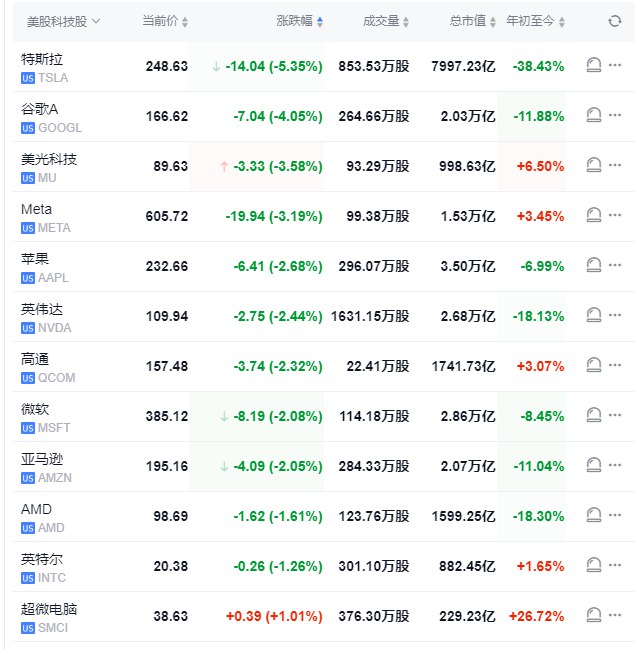
Task: Click the GOOGL ticker symbol
Action: pyautogui.click(x=60, y=128)
